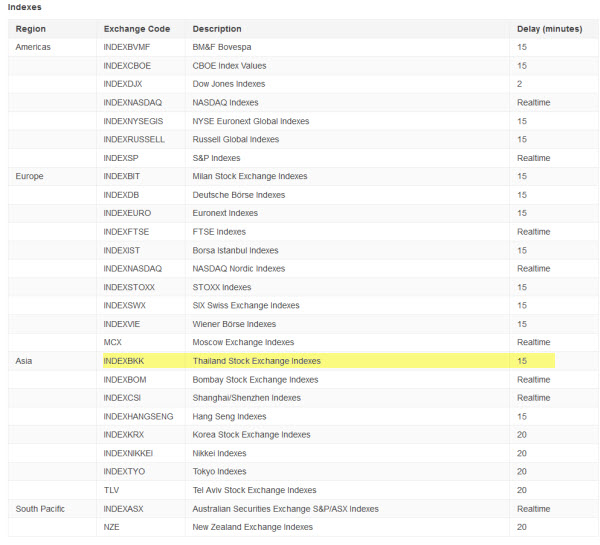
Task: Click Thailand Stock Exchange Indexes description
Action: (256, 361)
